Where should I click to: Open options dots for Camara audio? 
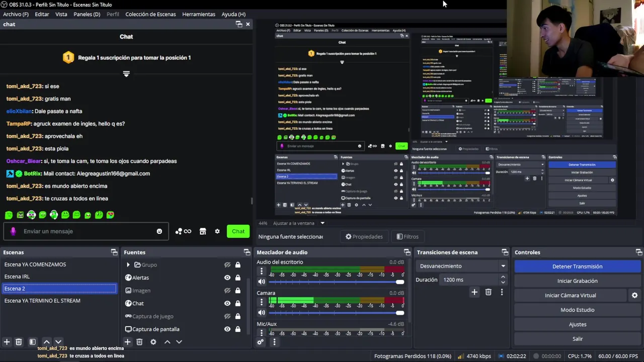(261, 302)
